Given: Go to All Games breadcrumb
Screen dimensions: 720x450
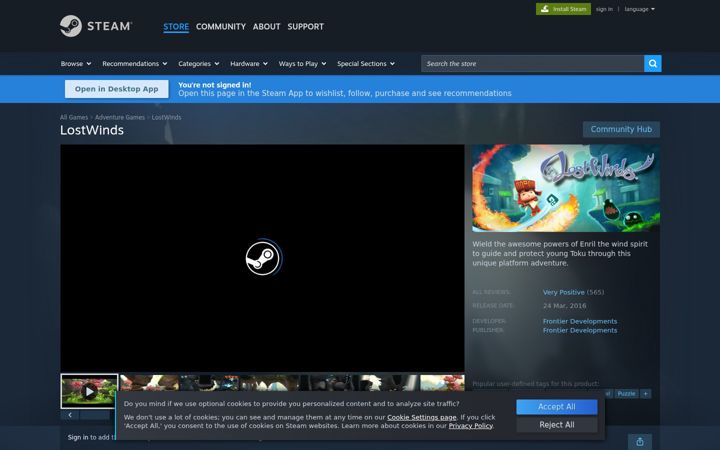Looking at the screenshot, I should coord(74,117).
